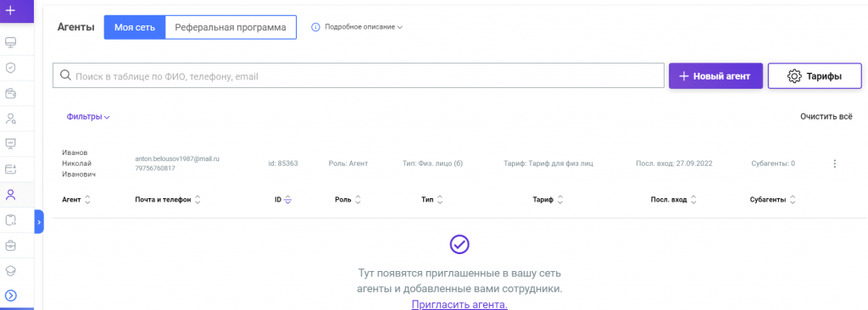Switch to Реферальная программа tab
The image size is (868, 310).
(231, 27)
